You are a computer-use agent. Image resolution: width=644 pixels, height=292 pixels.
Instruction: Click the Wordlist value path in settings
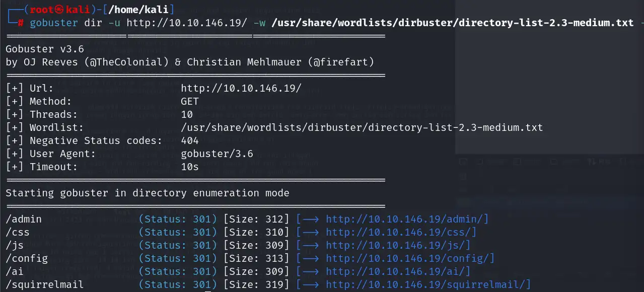pos(362,127)
